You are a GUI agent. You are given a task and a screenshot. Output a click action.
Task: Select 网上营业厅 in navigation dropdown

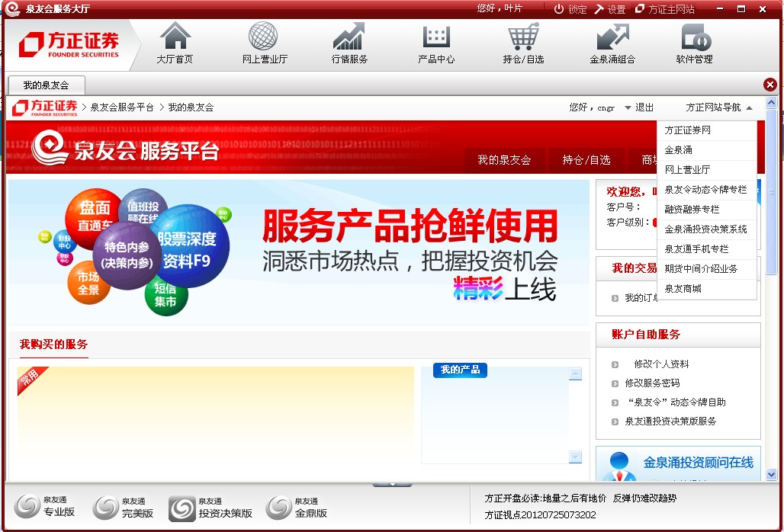click(706, 170)
